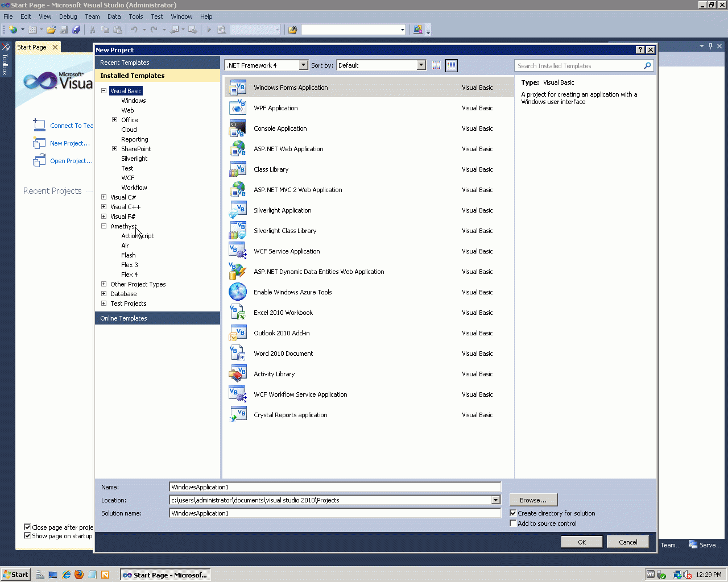Click the Open Project... link on Start Page
728x582 pixels.
(71, 161)
